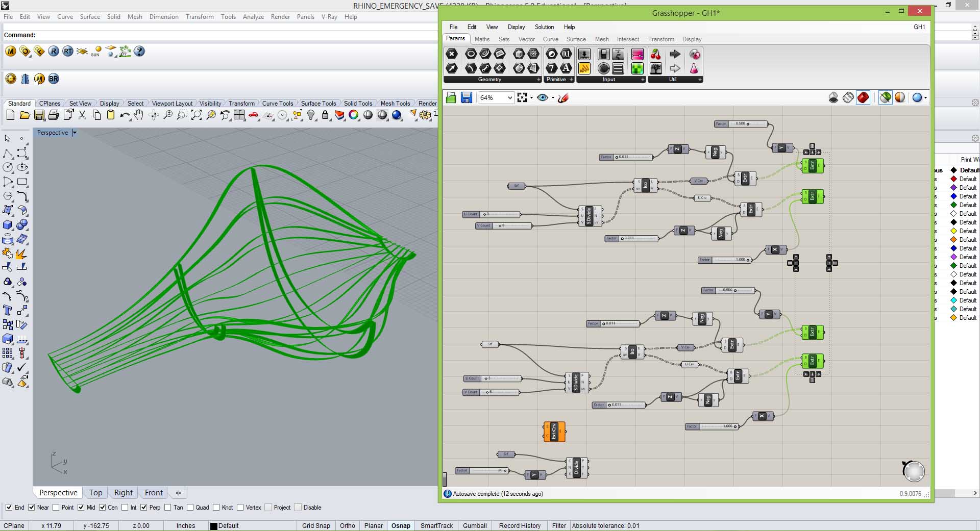Expand the Perspective viewport title menu arrow

[75, 133]
